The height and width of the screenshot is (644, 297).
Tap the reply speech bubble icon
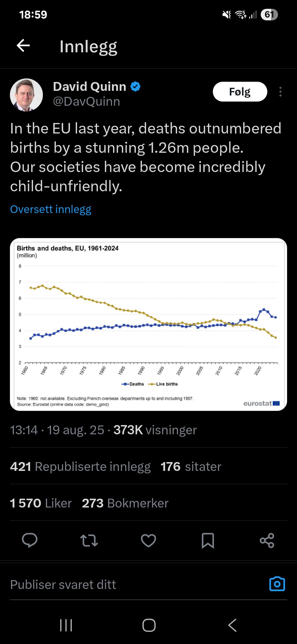[30, 540]
